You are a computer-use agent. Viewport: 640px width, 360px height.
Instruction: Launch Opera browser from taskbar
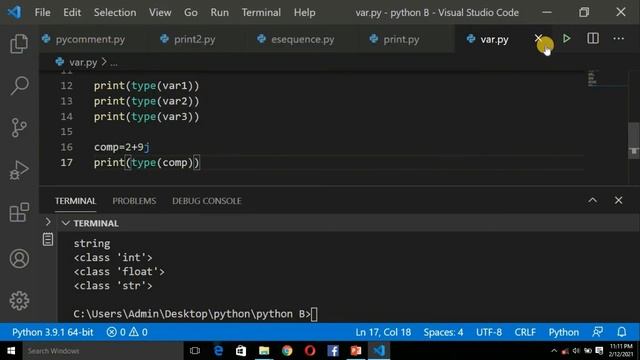310,351
